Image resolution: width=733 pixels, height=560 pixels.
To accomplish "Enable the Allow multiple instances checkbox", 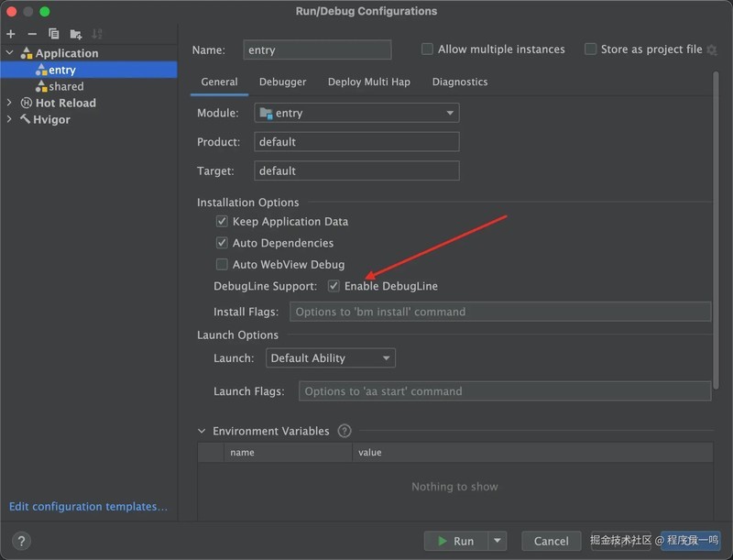I will tap(427, 49).
